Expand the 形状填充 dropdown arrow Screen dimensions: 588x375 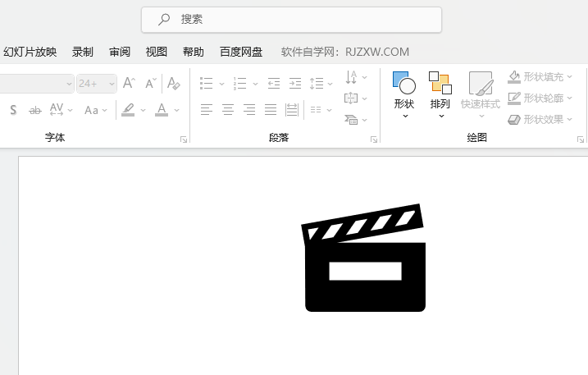pos(570,77)
